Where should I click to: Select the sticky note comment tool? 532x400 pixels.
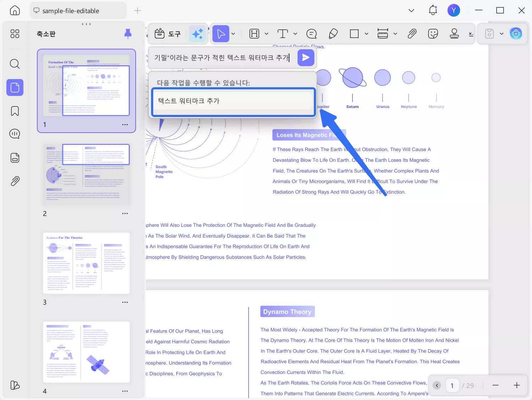(x=311, y=34)
